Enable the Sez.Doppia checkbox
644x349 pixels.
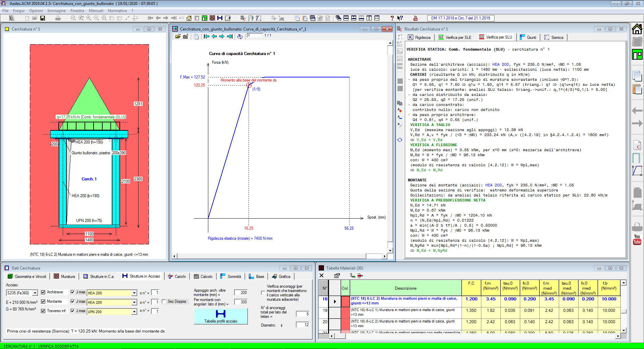pos(164,301)
